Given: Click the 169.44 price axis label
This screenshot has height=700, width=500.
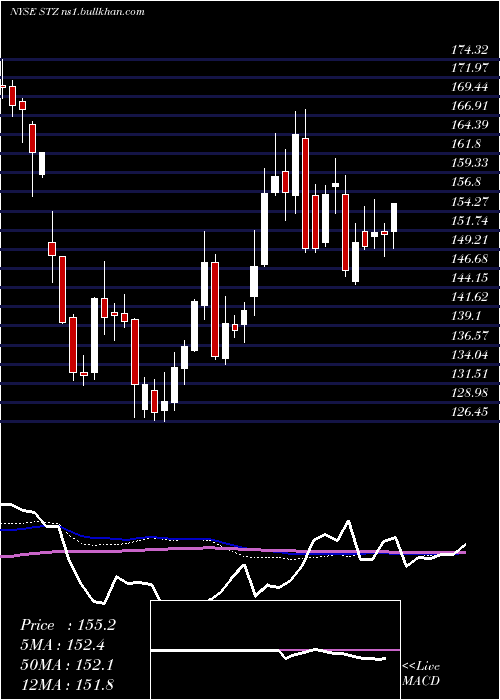Looking at the screenshot, I should [x=469, y=87].
